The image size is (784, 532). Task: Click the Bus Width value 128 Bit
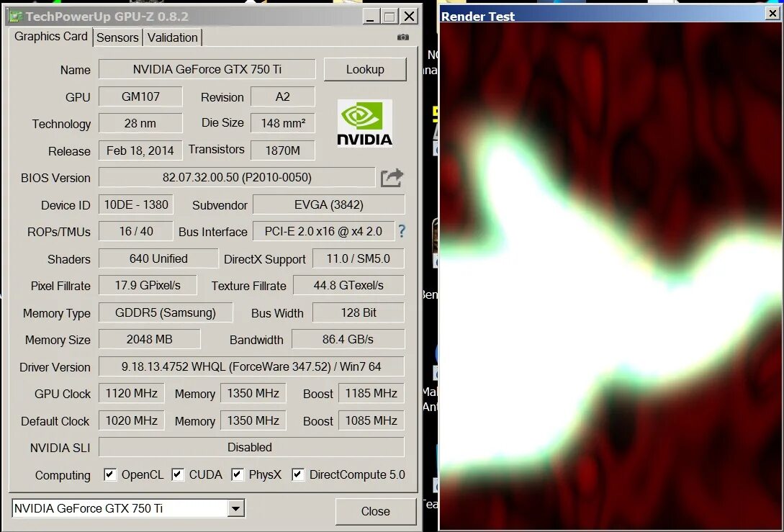coord(358,312)
